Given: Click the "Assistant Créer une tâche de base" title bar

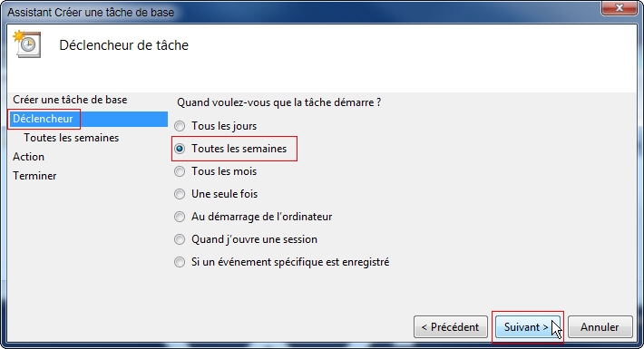Looking at the screenshot, I should pos(91,13).
